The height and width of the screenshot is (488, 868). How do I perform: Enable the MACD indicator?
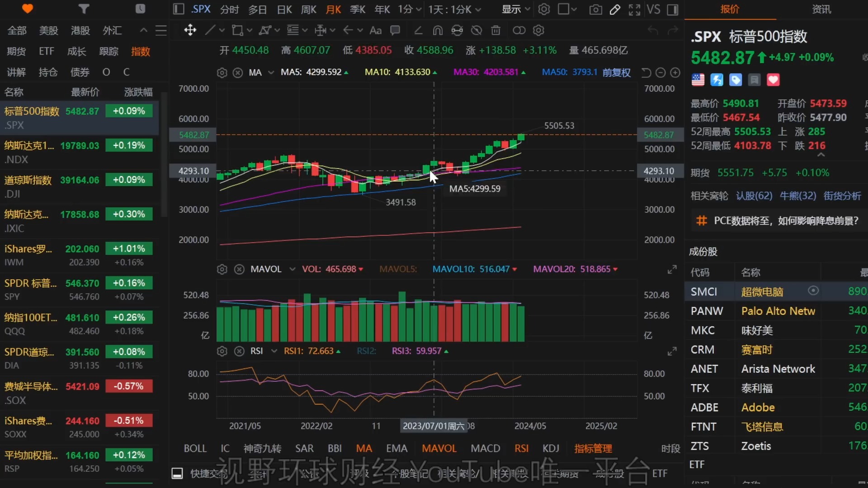[x=486, y=448]
